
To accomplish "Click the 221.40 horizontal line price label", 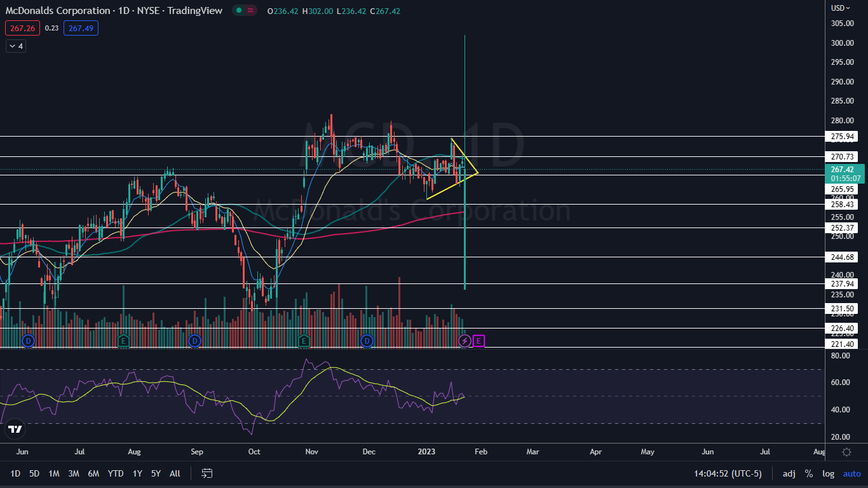I will coord(841,344).
